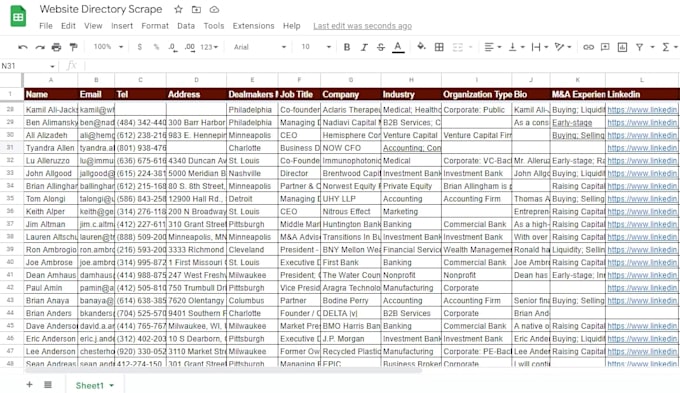Open the Arial font dropdown
This screenshot has width=680, height=393.
coord(259,47)
